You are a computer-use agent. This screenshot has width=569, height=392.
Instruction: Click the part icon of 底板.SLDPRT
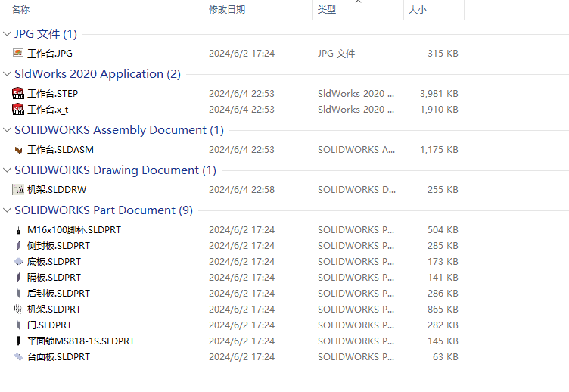point(18,261)
